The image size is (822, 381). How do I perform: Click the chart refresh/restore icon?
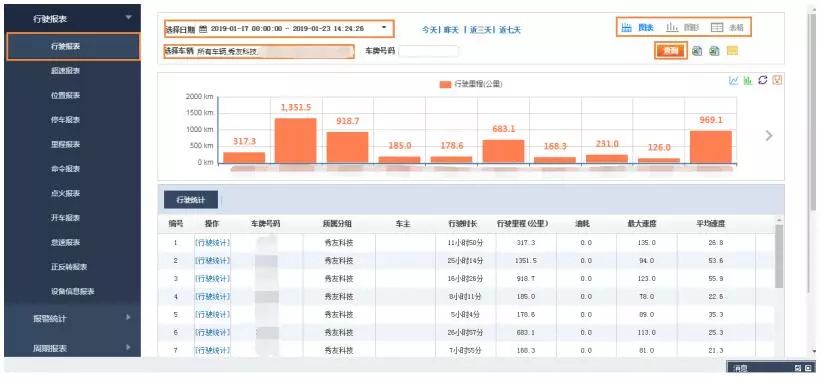pyautogui.click(x=763, y=80)
